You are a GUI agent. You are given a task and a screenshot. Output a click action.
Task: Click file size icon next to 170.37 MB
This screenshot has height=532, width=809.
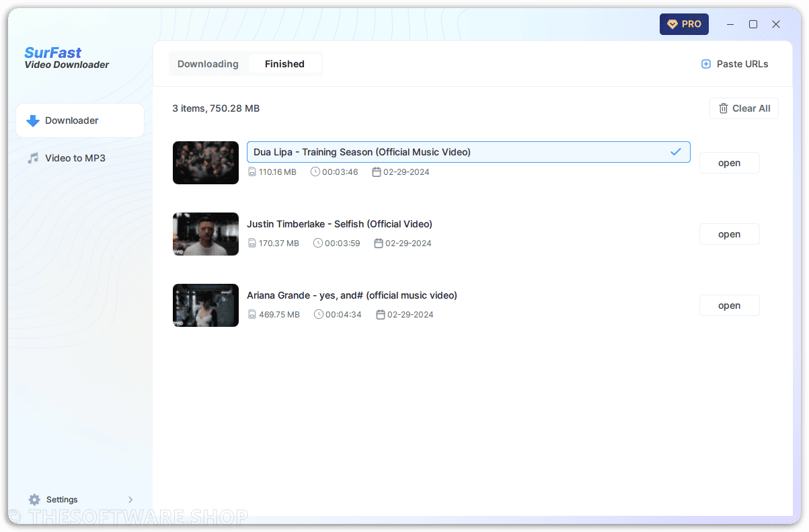[x=252, y=243]
